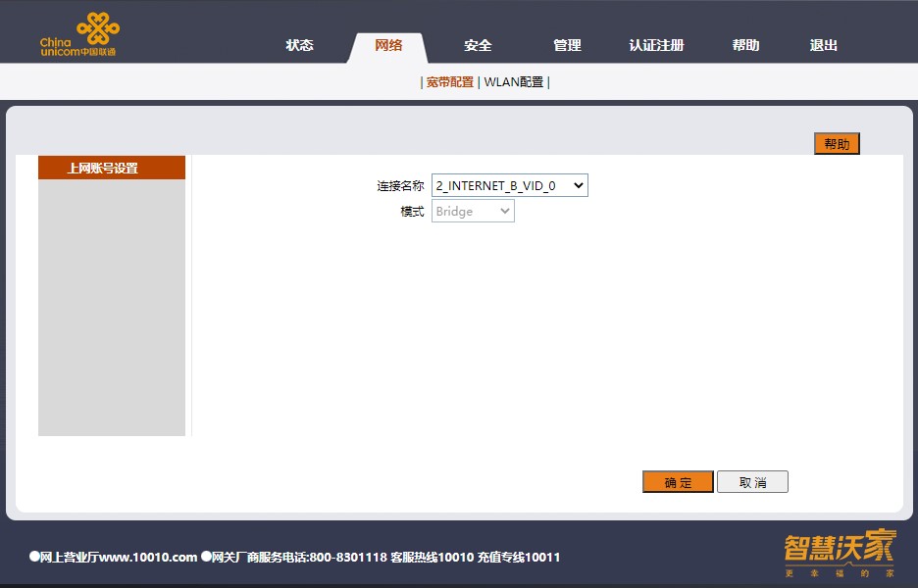Go to the 安全 tab
The height and width of the screenshot is (588, 918).
(x=478, y=45)
